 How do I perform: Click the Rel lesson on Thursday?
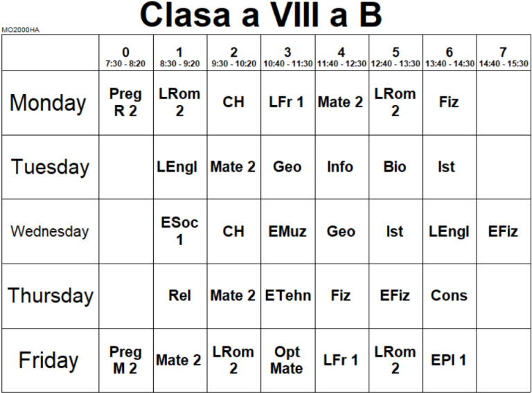(x=179, y=295)
